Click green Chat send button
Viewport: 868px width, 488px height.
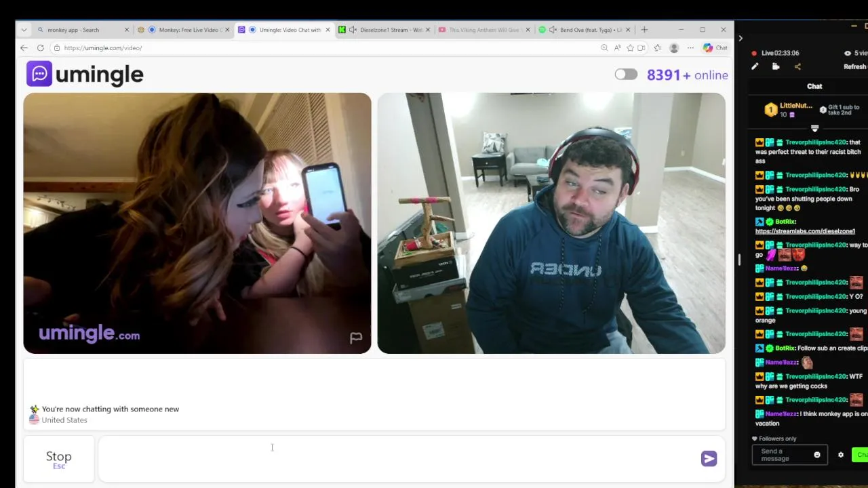click(x=860, y=455)
